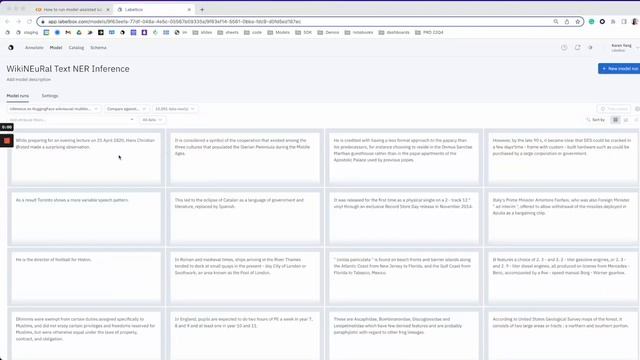Open the data row about Italy's Prime Minister
The image size is (640, 360).
(x=563, y=217)
